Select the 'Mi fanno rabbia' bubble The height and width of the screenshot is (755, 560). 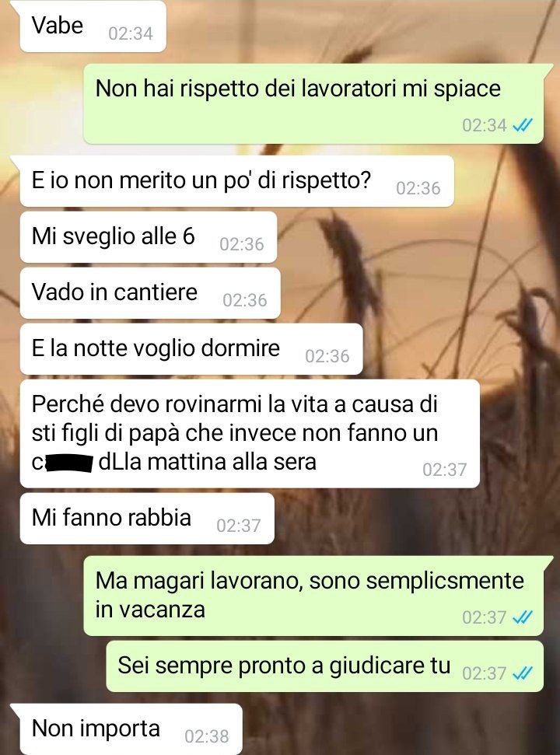coord(147,519)
